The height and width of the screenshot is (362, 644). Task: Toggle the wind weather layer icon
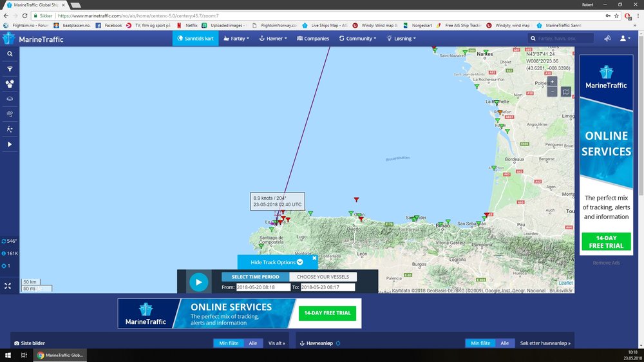point(10,114)
